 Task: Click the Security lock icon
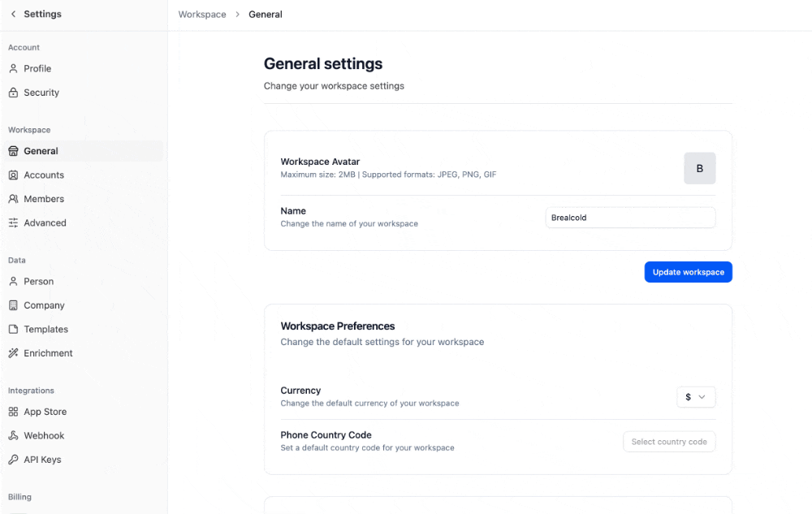[x=14, y=92]
